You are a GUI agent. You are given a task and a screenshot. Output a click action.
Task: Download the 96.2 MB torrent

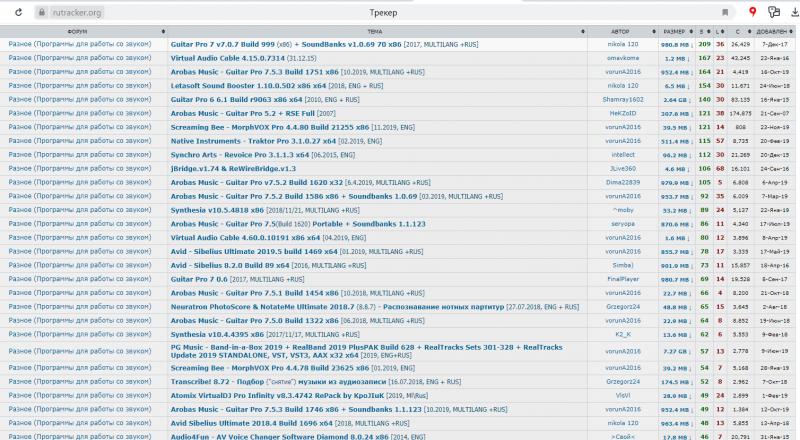tap(678, 155)
